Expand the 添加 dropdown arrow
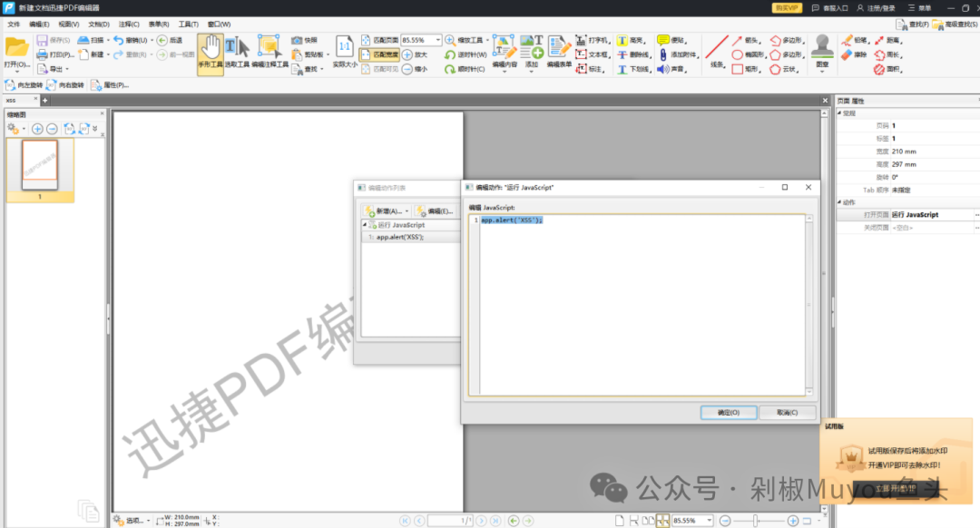This screenshot has width=980, height=528. click(x=531, y=72)
